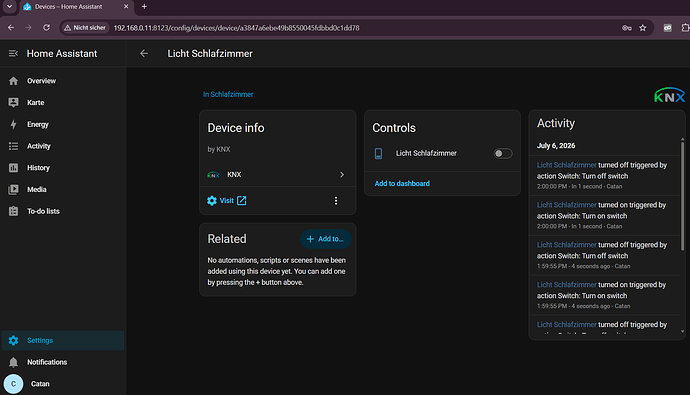Viewport: 690px width, 395px height.
Task: Open Licht Schlafzimmer link in turned on 1:59:55 PM entry
Action: [x=566, y=285]
